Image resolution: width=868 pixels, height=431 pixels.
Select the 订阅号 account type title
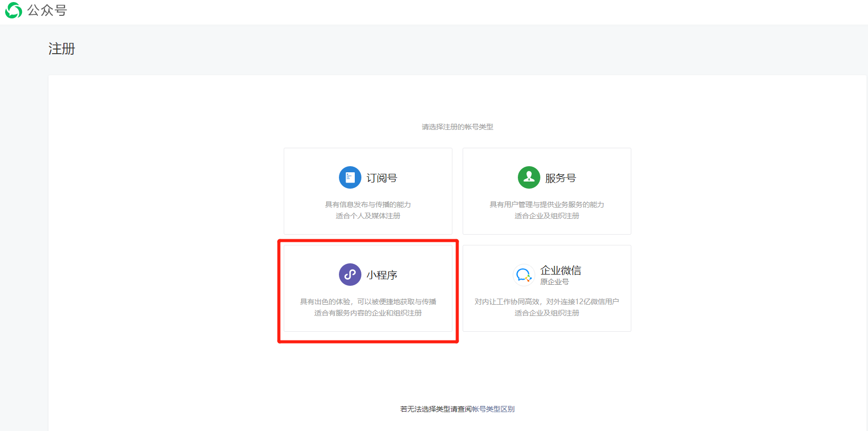click(381, 178)
